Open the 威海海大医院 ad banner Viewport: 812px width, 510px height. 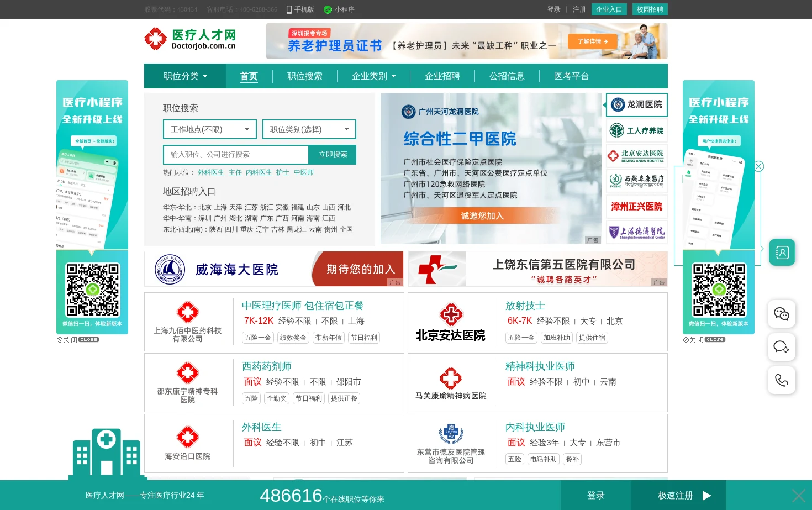tap(274, 269)
